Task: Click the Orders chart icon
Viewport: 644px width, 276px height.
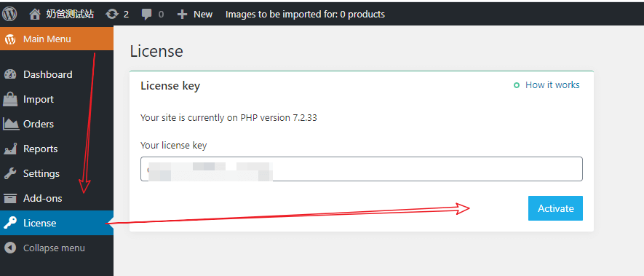Action: click(11, 124)
